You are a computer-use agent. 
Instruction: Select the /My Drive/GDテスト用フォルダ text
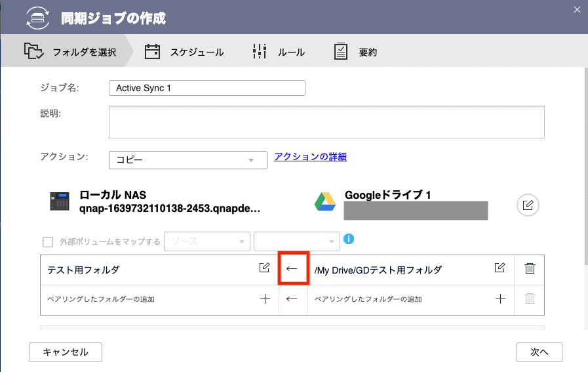click(378, 270)
